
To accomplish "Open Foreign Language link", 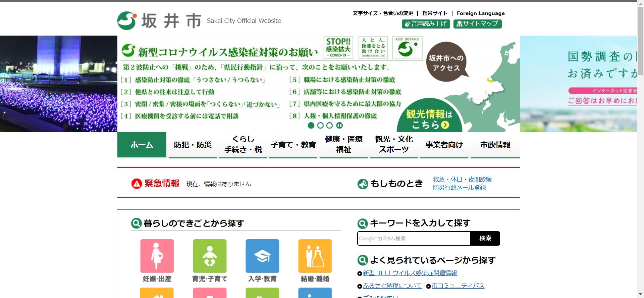I will point(481,13).
